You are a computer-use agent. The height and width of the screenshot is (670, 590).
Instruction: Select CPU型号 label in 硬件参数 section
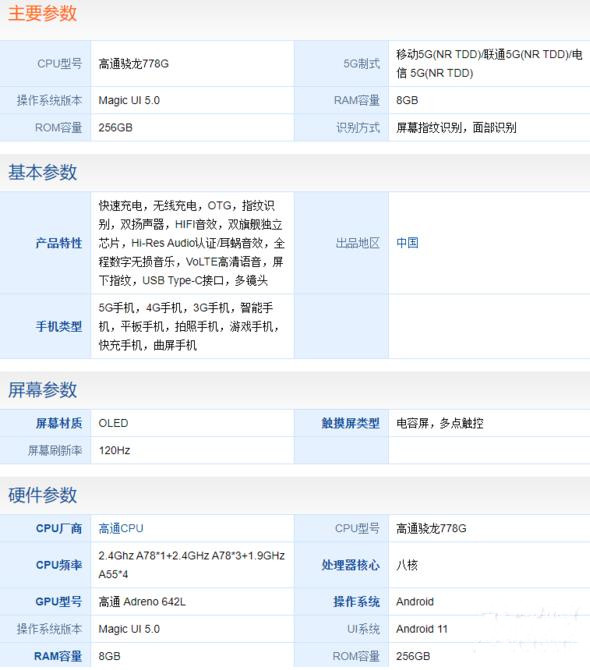[357, 529]
